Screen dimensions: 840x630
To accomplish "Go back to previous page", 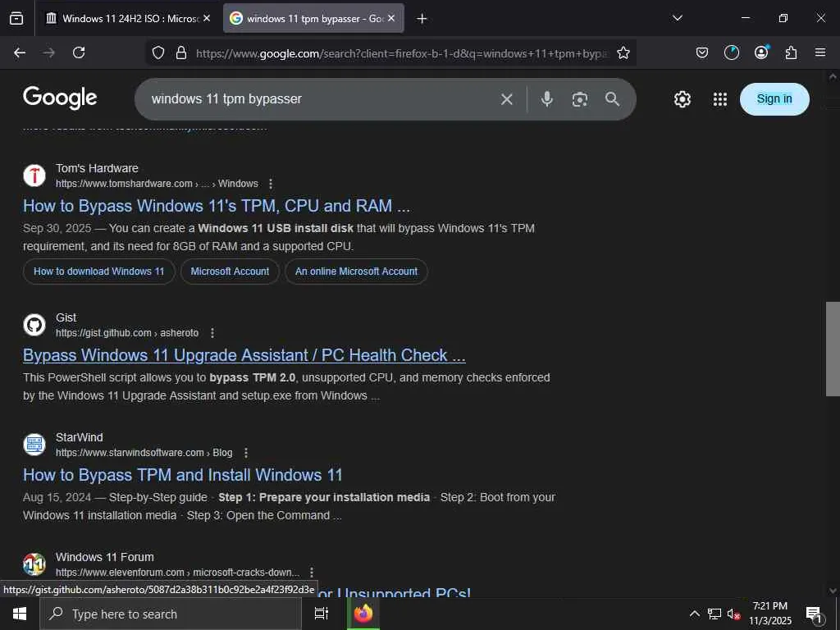I will (20, 52).
